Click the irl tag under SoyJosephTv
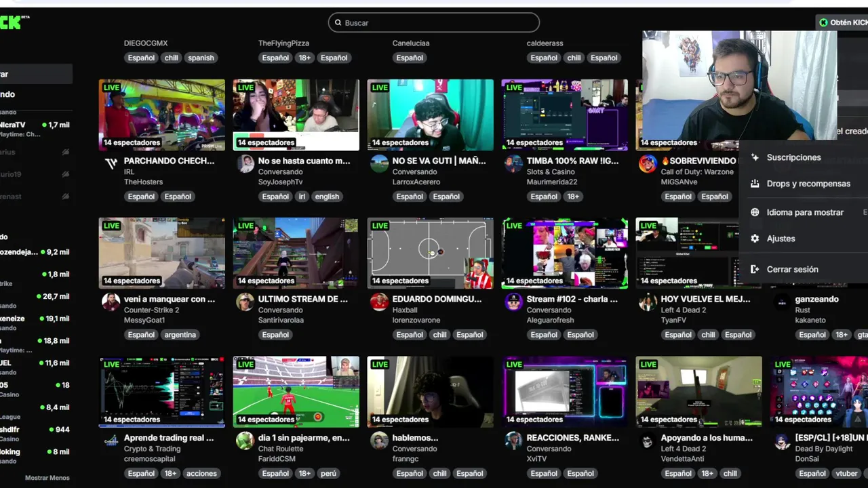The image size is (868, 488). pos(302,197)
